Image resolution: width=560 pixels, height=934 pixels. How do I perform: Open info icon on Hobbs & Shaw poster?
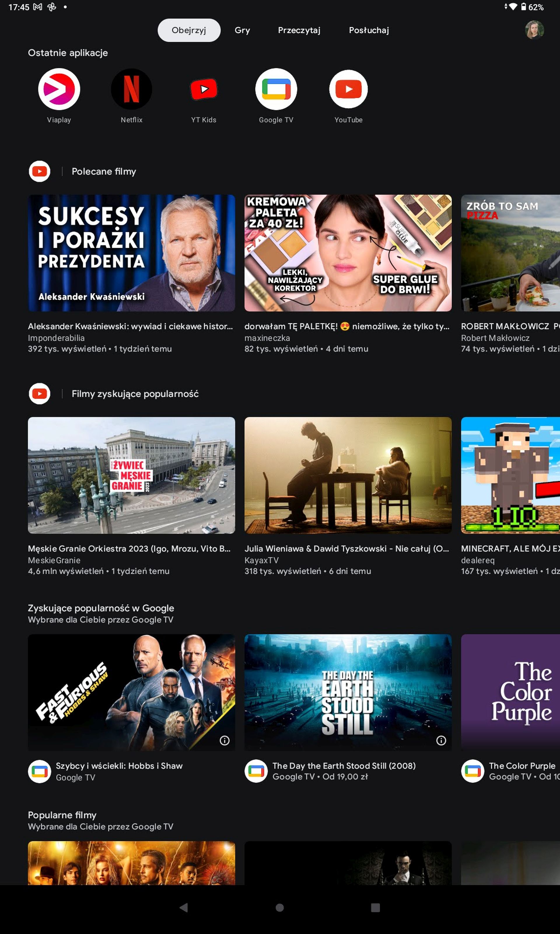click(x=225, y=740)
